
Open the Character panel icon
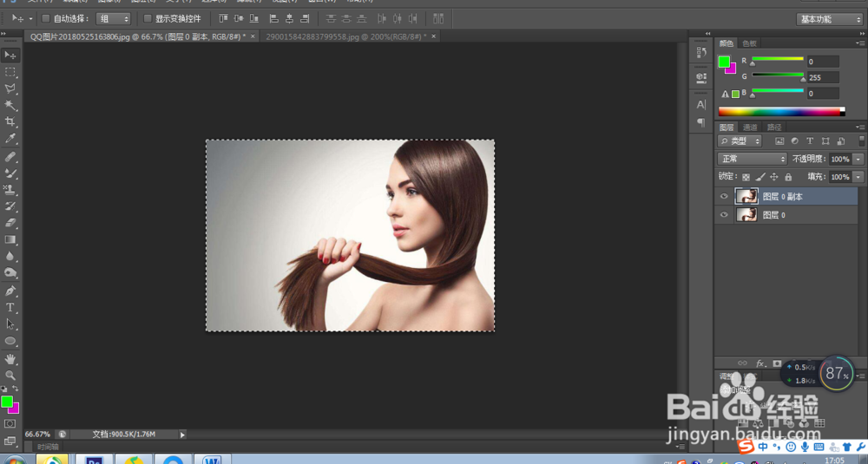(x=701, y=105)
